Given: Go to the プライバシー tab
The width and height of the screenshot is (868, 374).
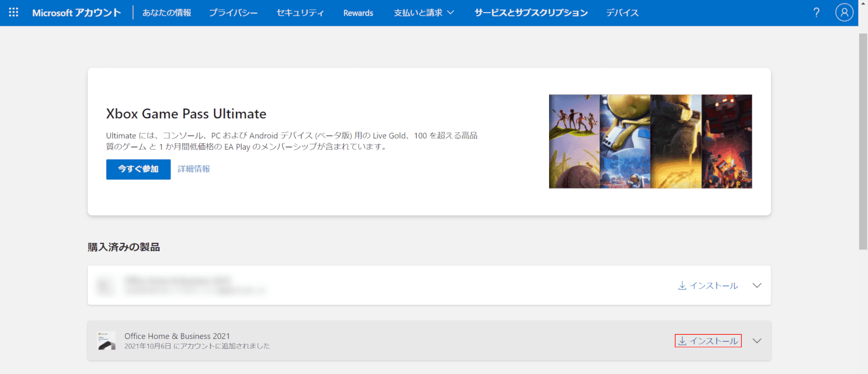Looking at the screenshot, I should [234, 13].
